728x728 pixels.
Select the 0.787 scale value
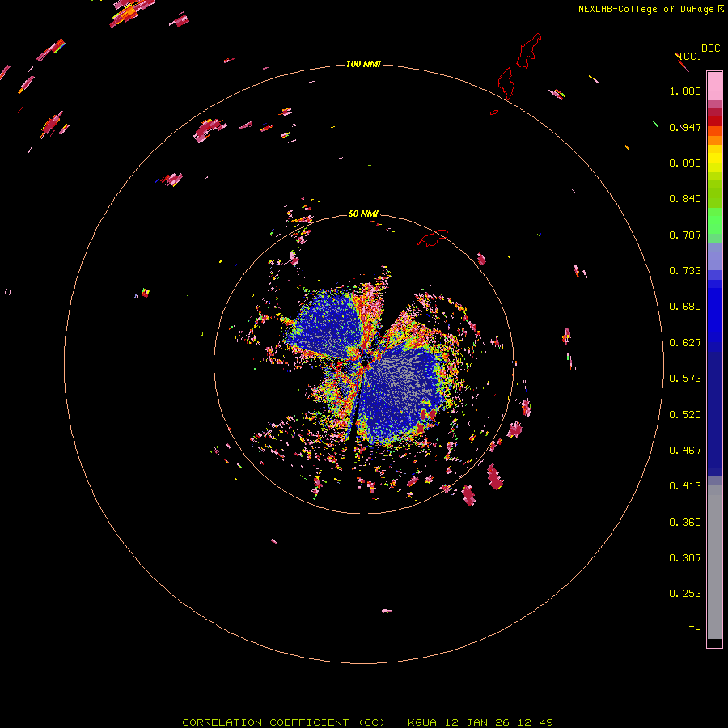[685, 235]
